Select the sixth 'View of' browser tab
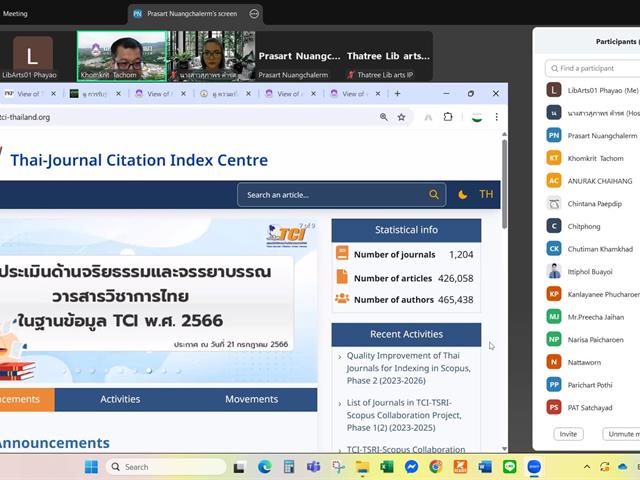This screenshot has height=480, width=640. click(354, 93)
